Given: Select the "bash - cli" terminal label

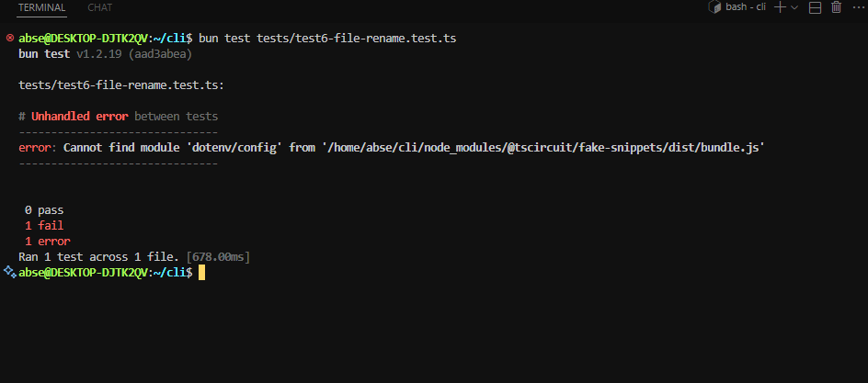Looking at the screenshot, I should point(746,7).
